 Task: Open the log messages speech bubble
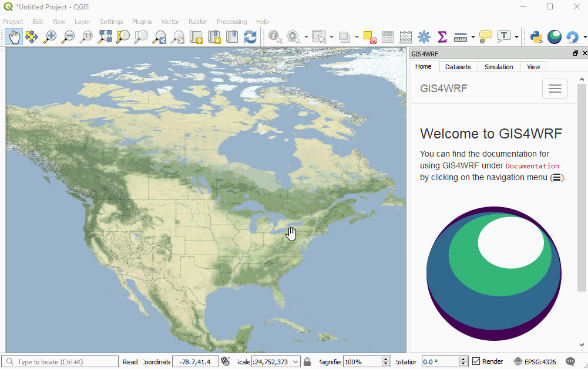(570, 361)
